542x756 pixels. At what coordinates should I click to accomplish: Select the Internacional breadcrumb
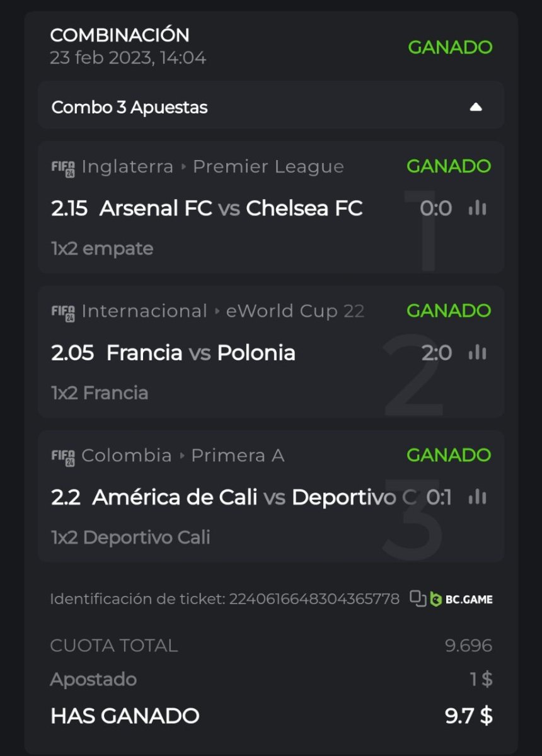pyautogui.click(x=144, y=311)
